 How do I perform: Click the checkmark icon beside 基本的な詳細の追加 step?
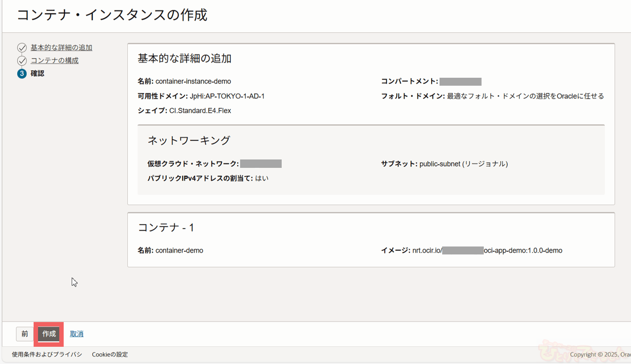tap(22, 48)
